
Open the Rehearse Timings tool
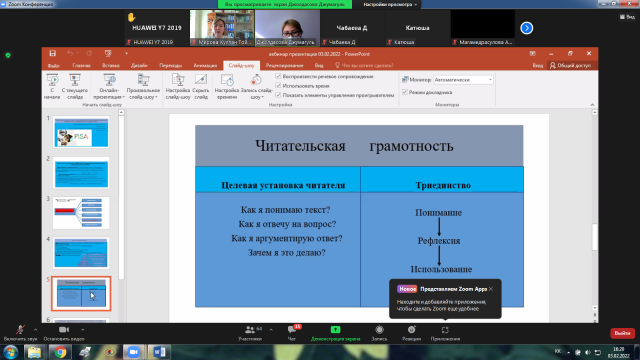point(227,80)
